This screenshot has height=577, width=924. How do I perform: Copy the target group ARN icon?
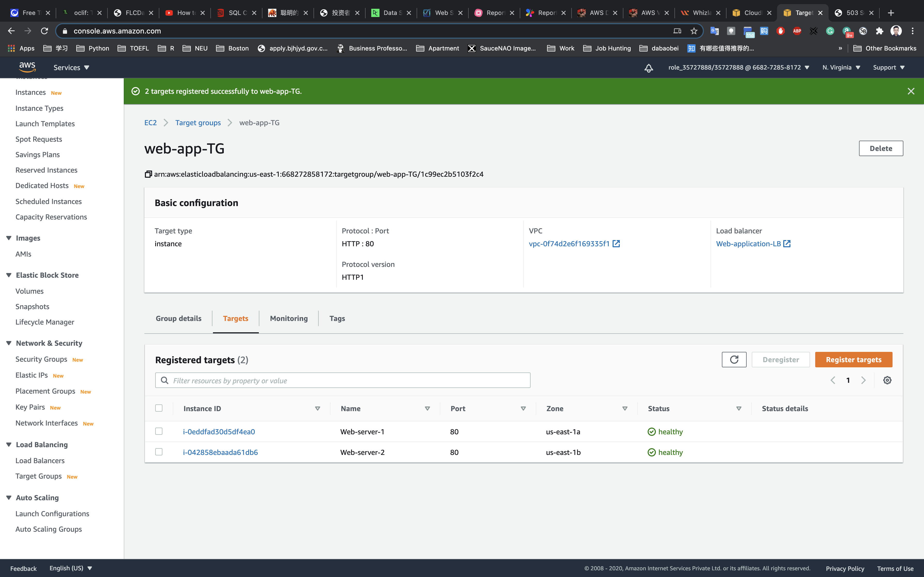[x=148, y=174]
